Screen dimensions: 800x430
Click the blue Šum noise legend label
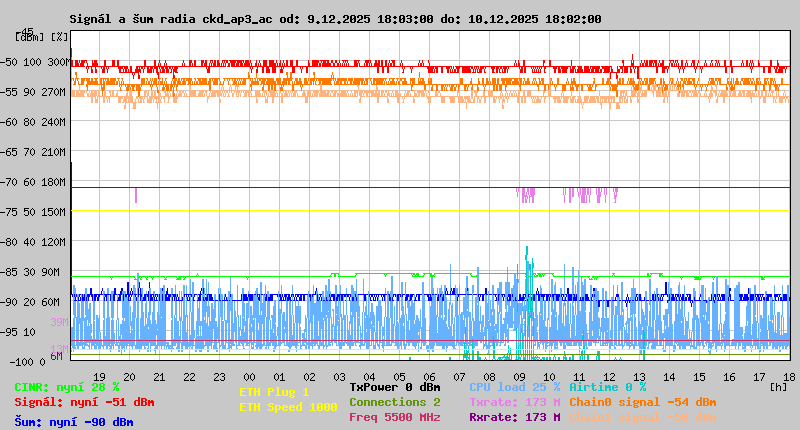pyautogui.click(x=73, y=422)
